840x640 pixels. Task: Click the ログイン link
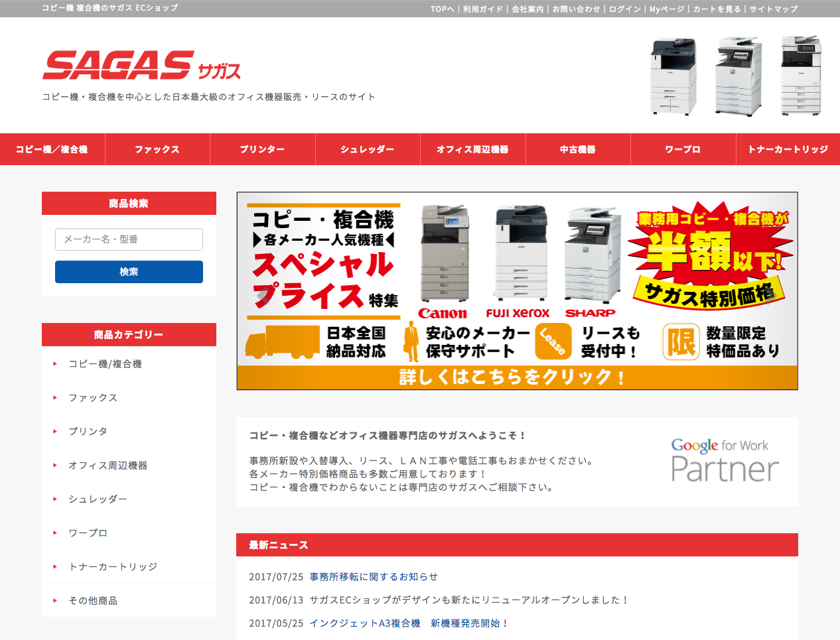click(x=625, y=9)
